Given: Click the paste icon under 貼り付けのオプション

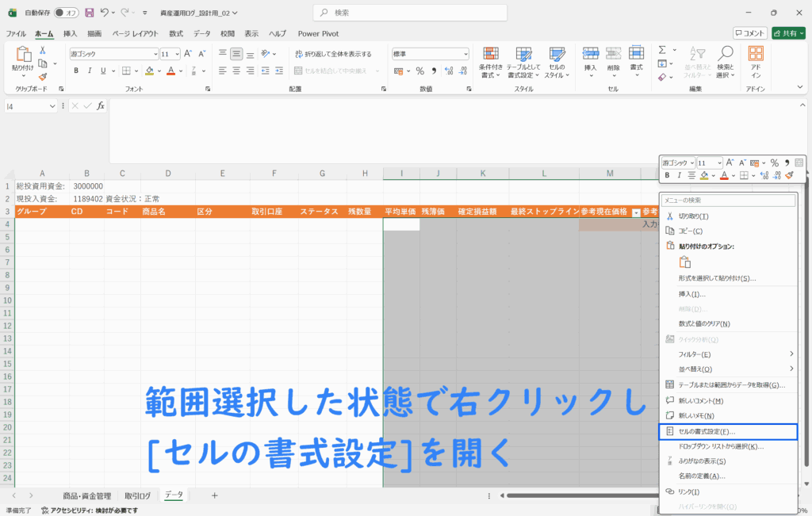Looking at the screenshot, I should click(x=685, y=262).
